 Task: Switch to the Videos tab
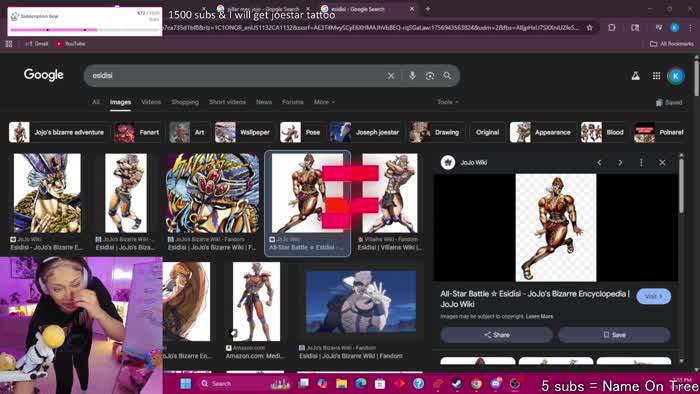(151, 102)
